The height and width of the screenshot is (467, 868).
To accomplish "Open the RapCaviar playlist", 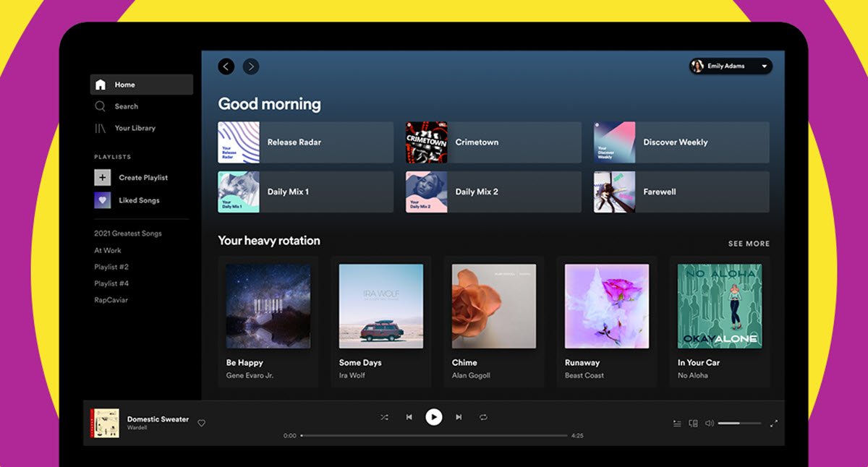I will [x=111, y=300].
